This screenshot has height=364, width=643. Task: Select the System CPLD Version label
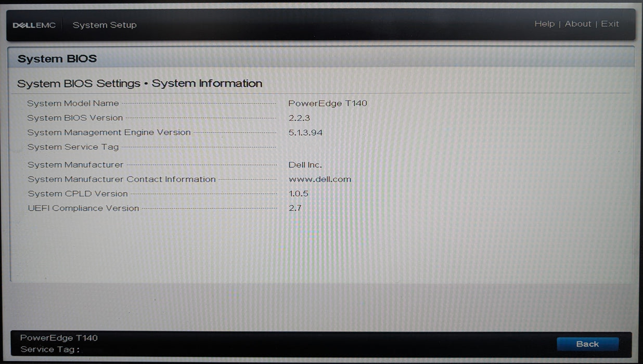coord(78,194)
